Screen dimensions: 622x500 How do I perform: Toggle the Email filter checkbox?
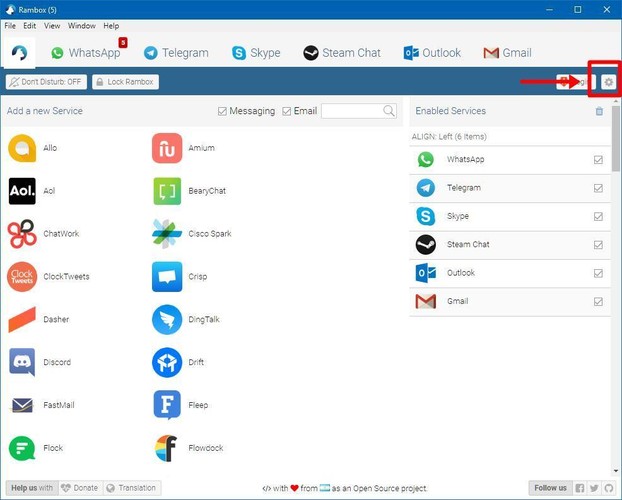click(287, 112)
